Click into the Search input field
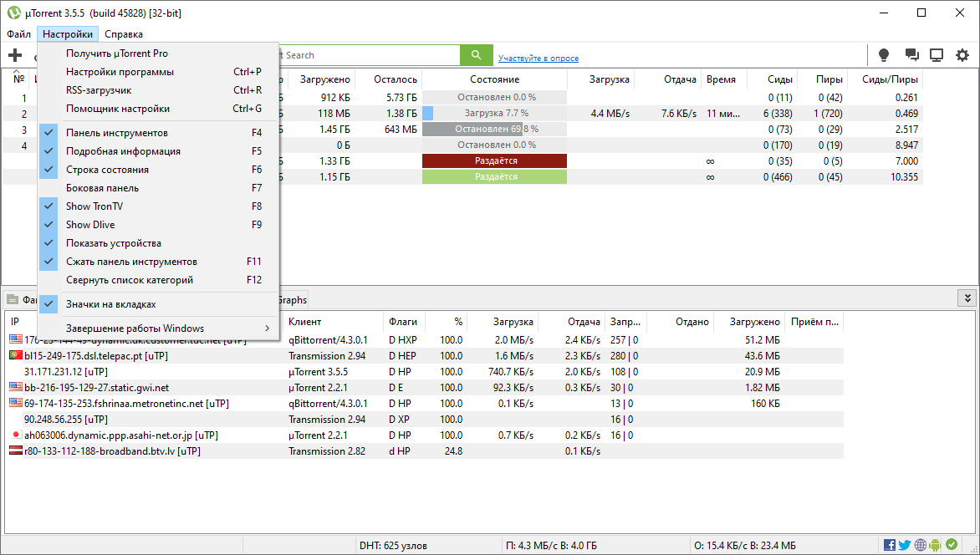980x555 pixels. [369, 55]
